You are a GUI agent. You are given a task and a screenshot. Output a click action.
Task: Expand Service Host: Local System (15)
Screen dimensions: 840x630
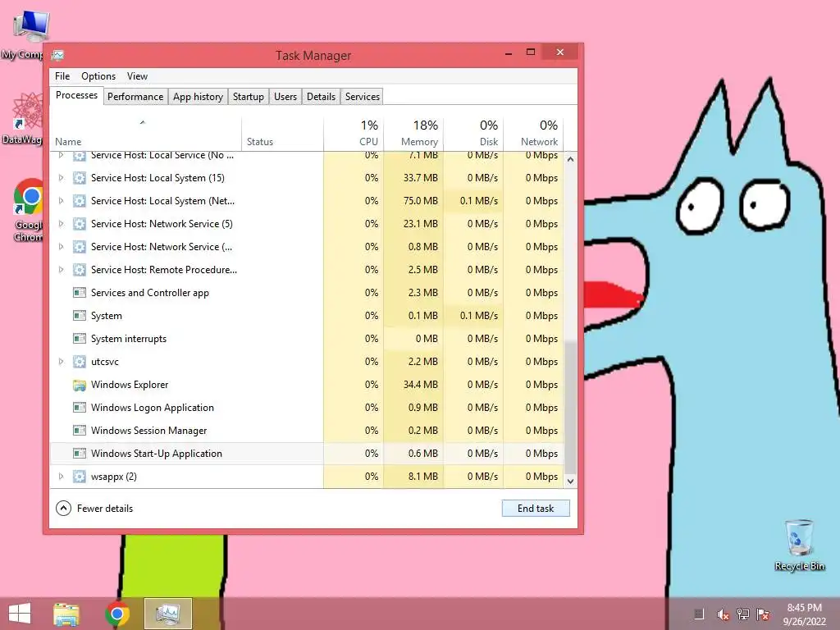tap(61, 178)
